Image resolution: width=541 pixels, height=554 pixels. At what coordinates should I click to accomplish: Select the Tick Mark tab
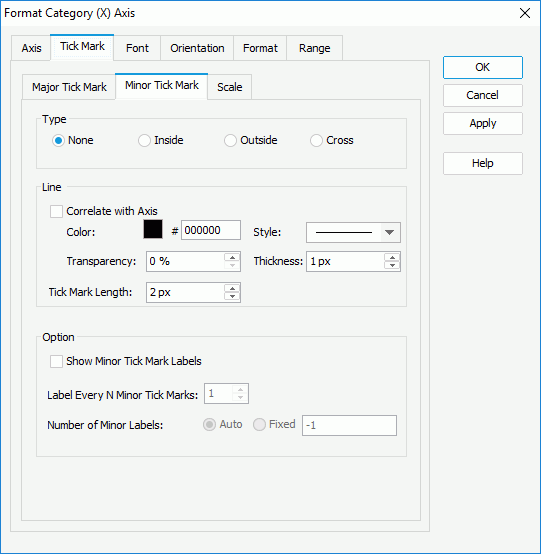(82, 47)
